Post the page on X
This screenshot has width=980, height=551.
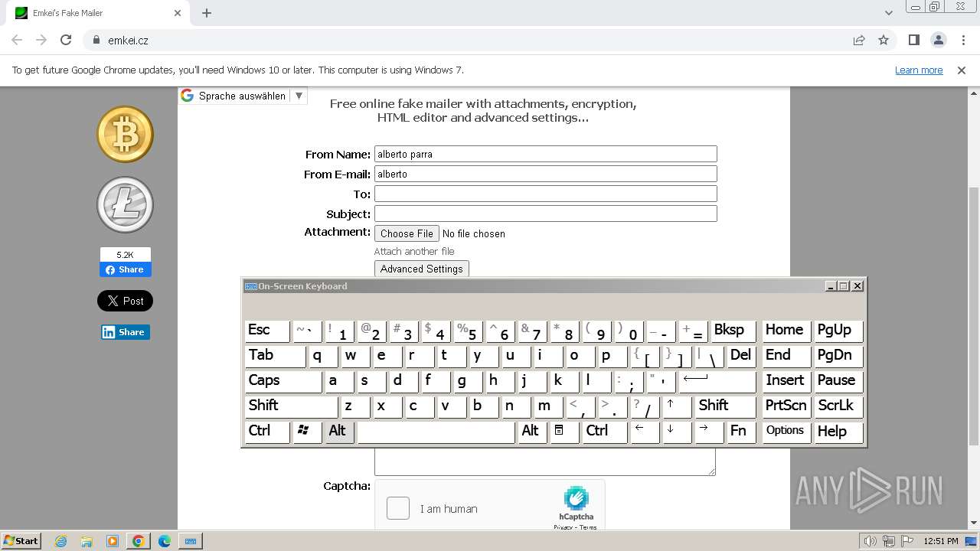125,301
